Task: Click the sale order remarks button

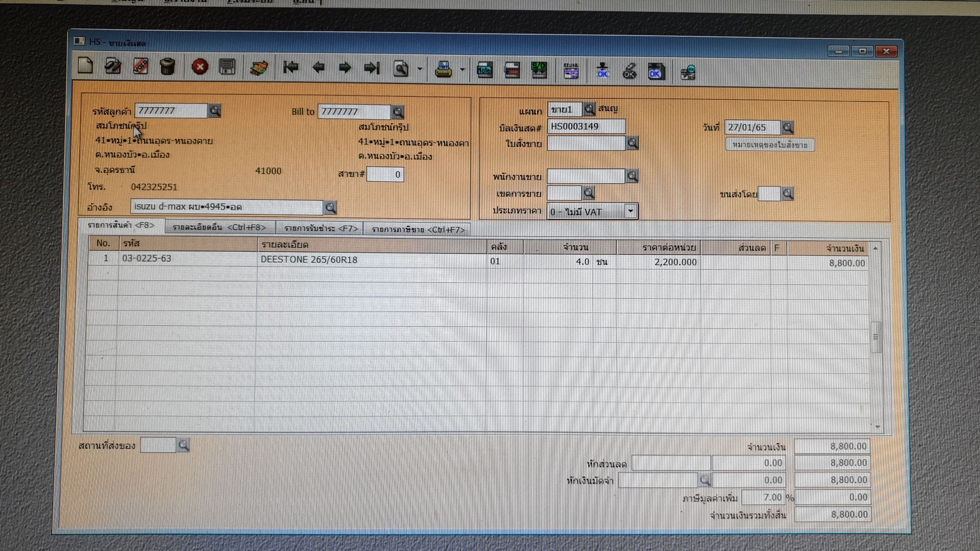Action: (x=770, y=145)
